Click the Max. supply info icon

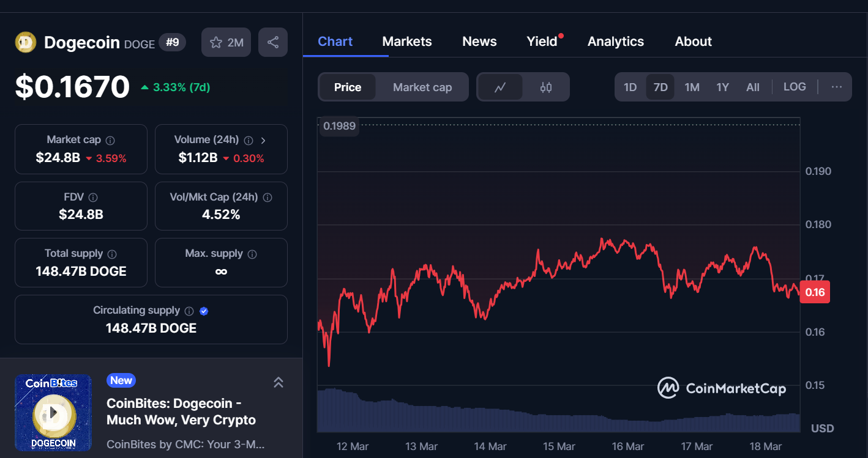(x=252, y=254)
